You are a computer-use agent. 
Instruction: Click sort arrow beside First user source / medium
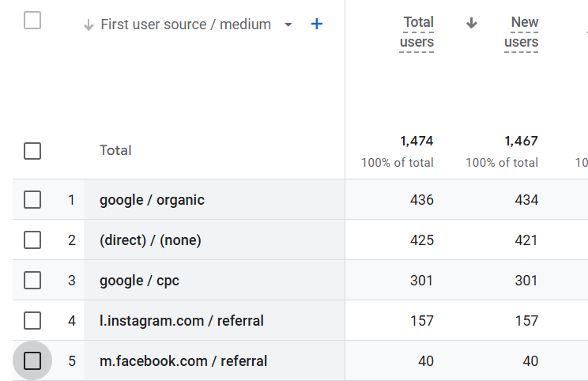89,25
